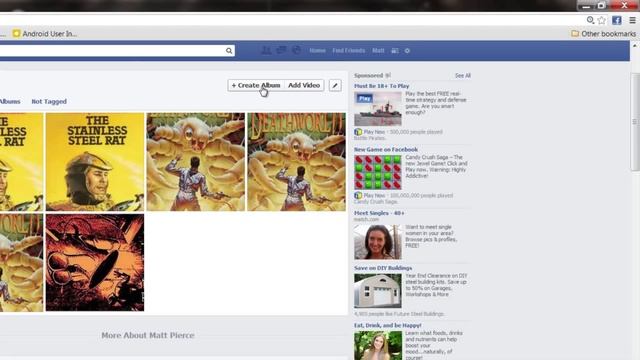Click the small icon next to Sponsored
The width and height of the screenshot is (640, 360).
coord(388,76)
